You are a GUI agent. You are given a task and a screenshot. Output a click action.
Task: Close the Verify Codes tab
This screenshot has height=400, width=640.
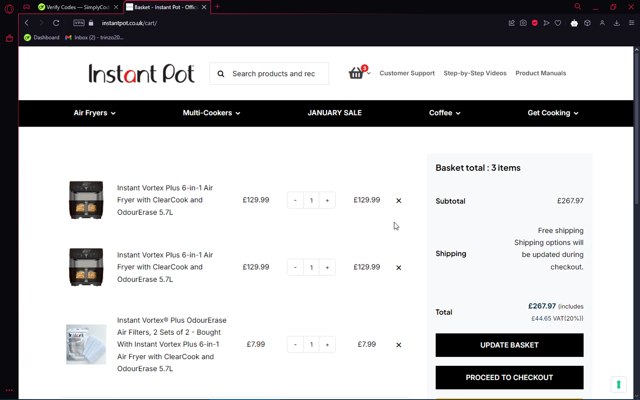116,7
